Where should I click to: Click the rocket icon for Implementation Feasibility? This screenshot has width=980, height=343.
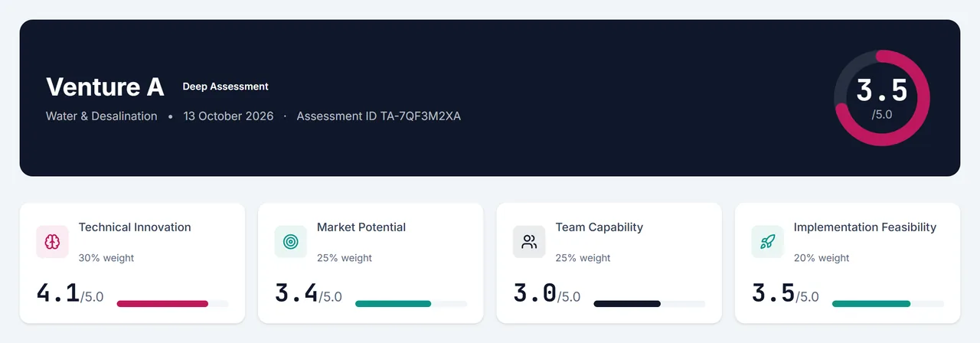click(x=767, y=242)
